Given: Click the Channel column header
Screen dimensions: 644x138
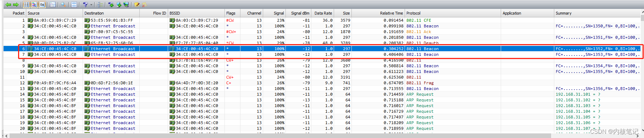Looking at the screenshot, I should tap(251, 13).
